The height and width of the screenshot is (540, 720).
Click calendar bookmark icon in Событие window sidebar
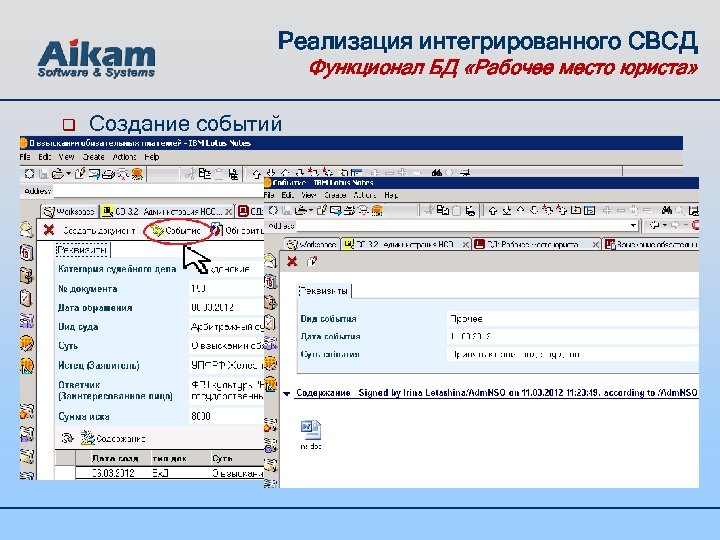pyautogui.click(x=271, y=281)
